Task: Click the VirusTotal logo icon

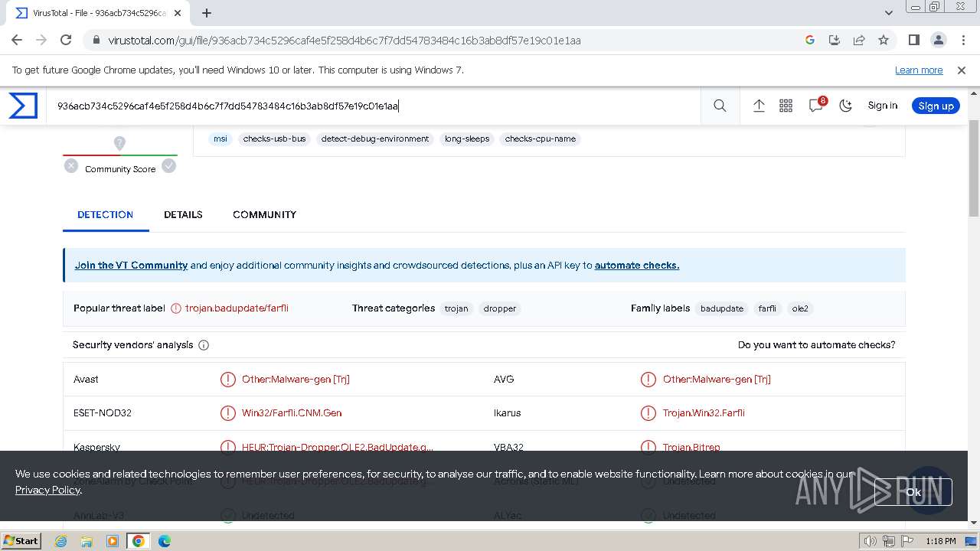Action: pos(23,106)
